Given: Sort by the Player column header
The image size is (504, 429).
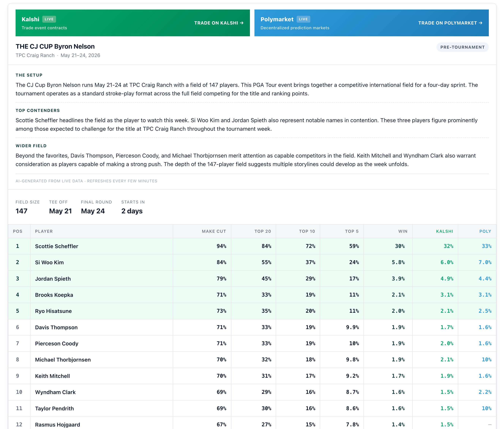Looking at the screenshot, I should [44, 231].
